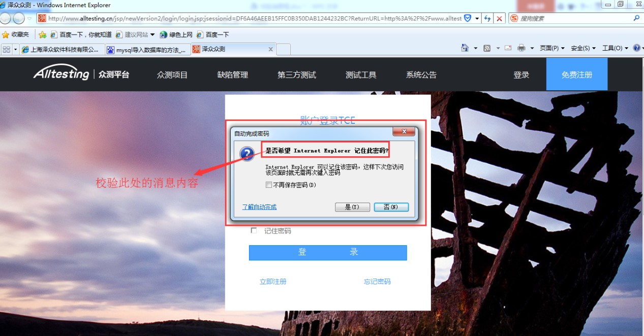The height and width of the screenshot is (336, 644).
Task: Click the 是(Y) button in dialog
Action: (352, 207)
